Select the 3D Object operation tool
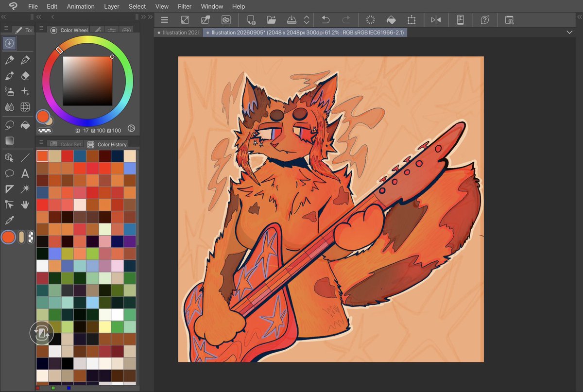Viewport: 583px width, 392px height. [9, 157]
